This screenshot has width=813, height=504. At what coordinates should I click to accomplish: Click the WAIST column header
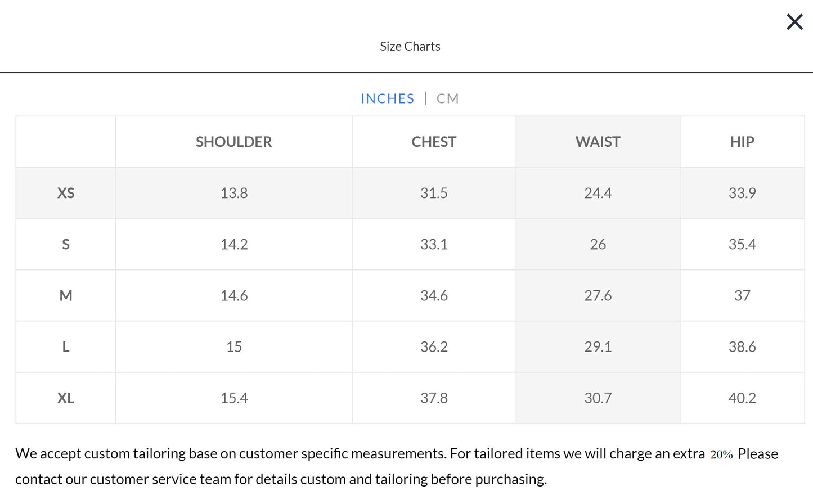[598, 142]
